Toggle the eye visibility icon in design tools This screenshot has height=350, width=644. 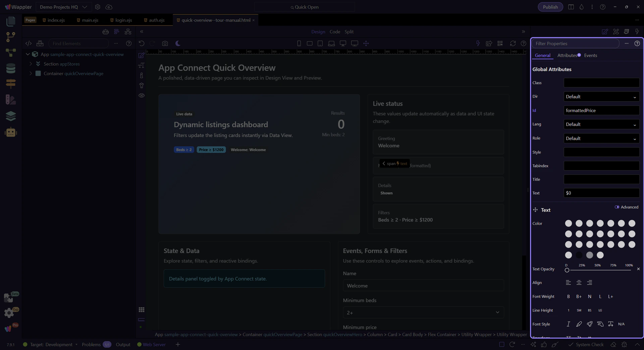coord(142,96)
